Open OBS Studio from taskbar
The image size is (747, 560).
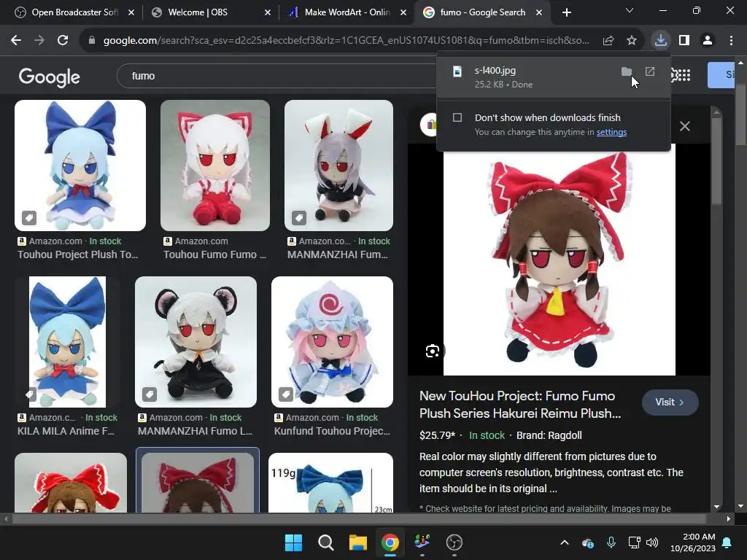[454, 542]
